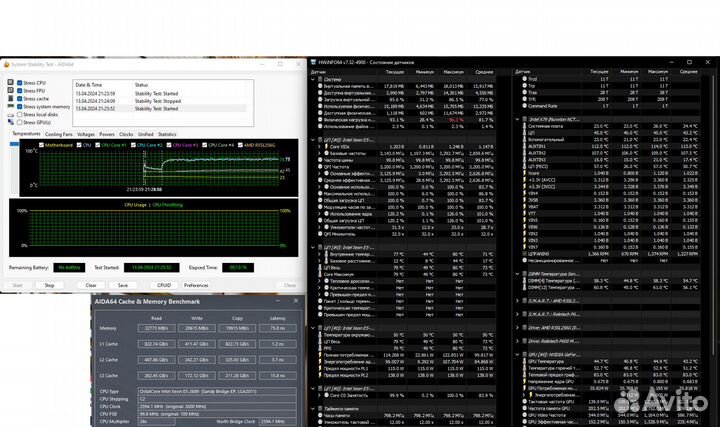Click the thermometer icon on the GPU Температура row
The height and width of the screenshot is (427, 720).
pos(524,361)
